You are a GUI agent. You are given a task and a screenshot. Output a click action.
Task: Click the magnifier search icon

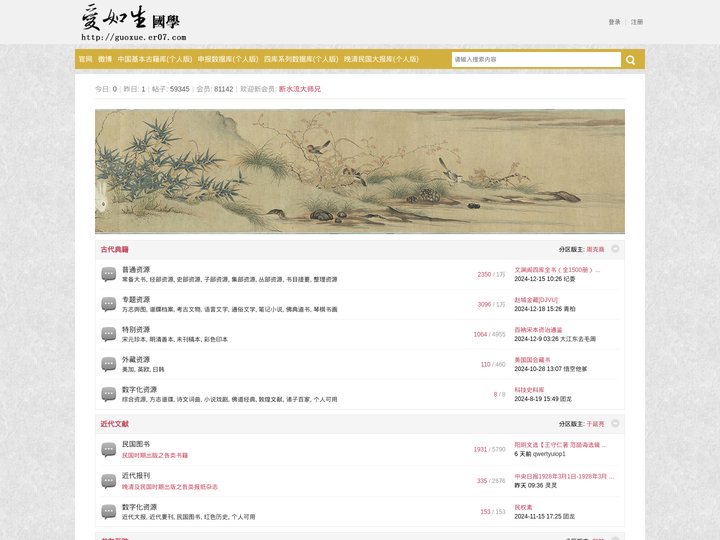pos(630,60)
